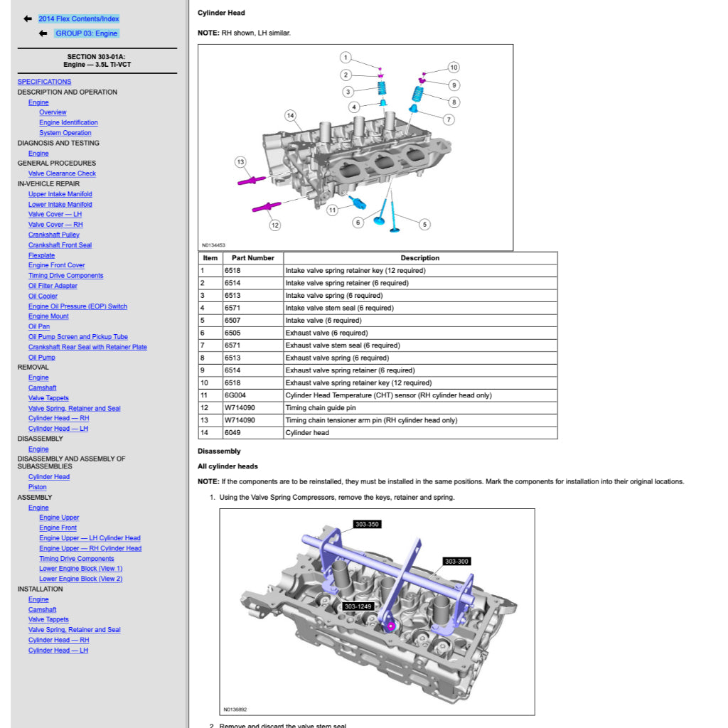
Task: Click the back arrow beside GROUP 03: Engine
Action: click(x=43, y=33)
